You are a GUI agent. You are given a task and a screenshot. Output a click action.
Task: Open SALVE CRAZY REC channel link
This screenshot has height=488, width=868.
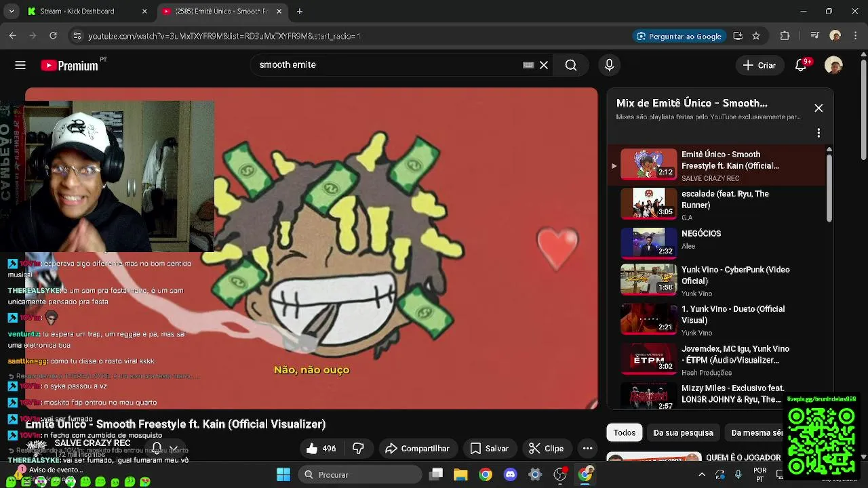point(92,443)
